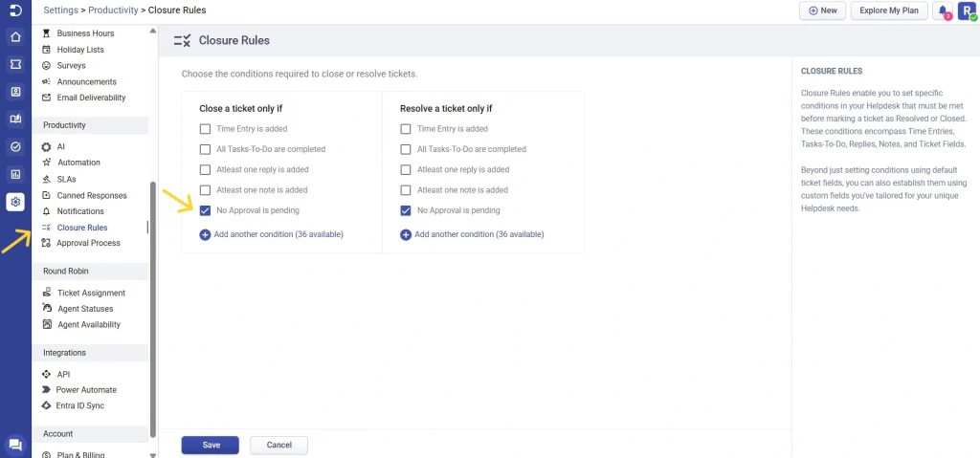Uncheck Close rule No Approval is pending

click(x=205, y=210)
